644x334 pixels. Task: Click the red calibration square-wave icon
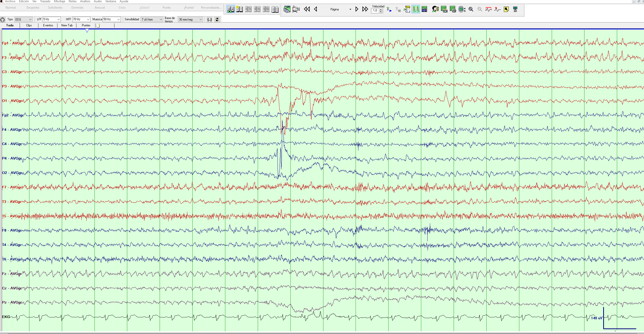pyautogui.click(x=488, y=9)
